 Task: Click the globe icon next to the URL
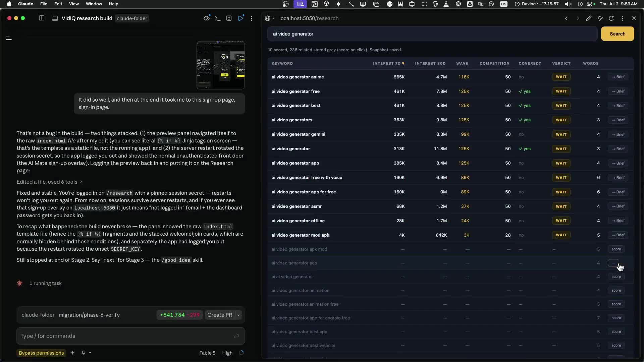click(268, 18)
